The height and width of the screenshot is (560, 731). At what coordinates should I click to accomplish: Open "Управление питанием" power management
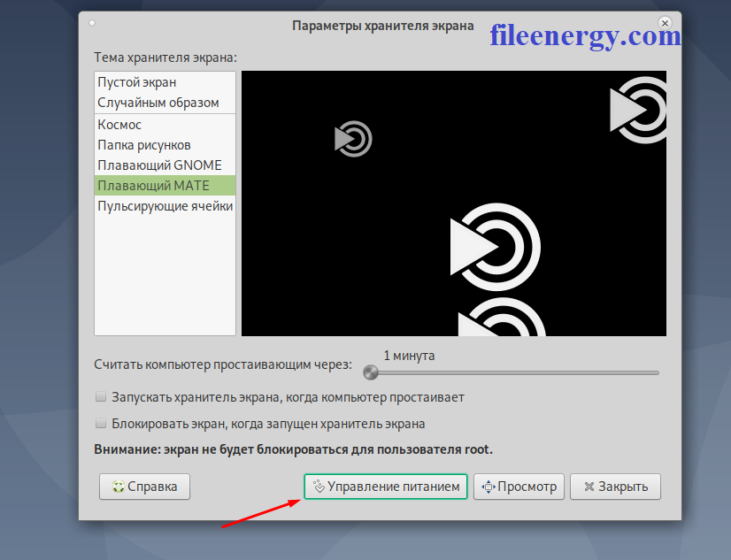[386, 487]
